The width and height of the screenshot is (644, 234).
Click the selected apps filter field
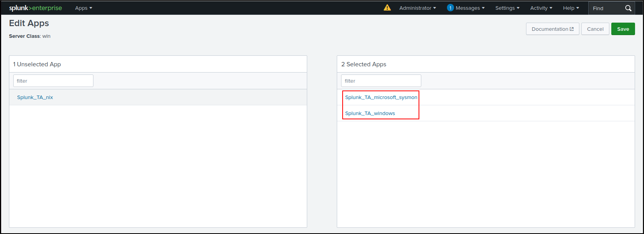coord(381,81)
